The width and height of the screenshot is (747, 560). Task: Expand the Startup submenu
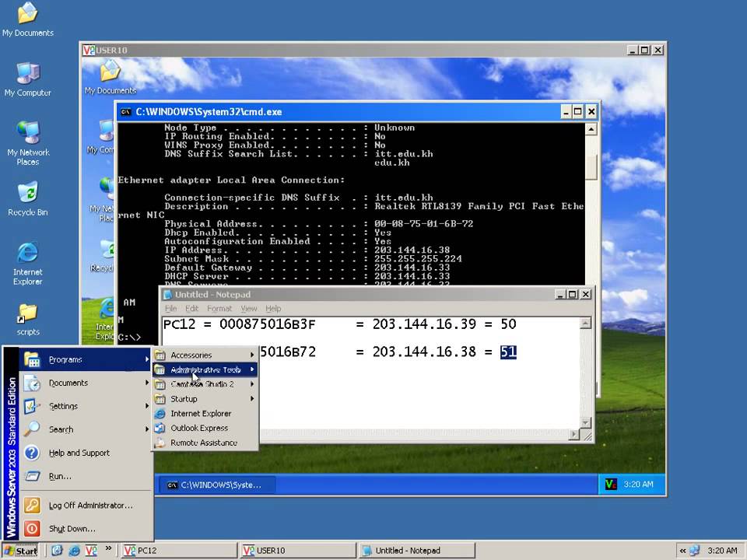(205, 398)
